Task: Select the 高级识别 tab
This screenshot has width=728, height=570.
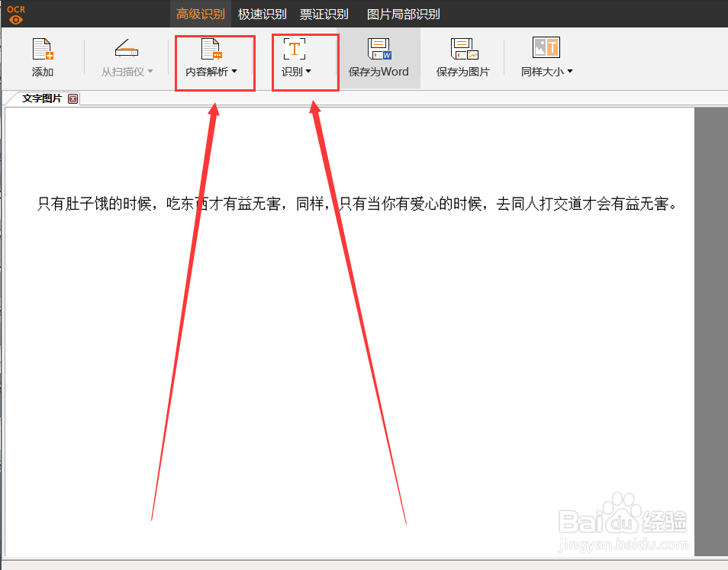Action: pyautogui.click(x=199, y=14)
